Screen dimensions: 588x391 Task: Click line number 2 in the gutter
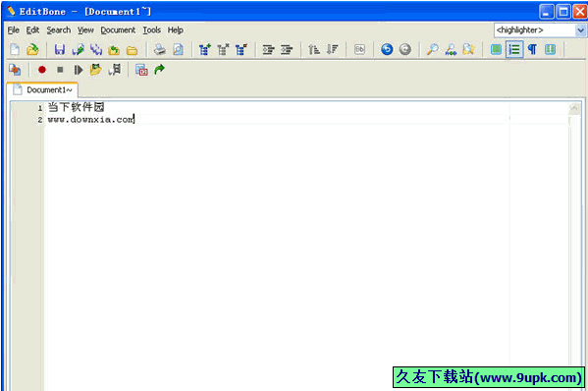(x=39, y=120)
